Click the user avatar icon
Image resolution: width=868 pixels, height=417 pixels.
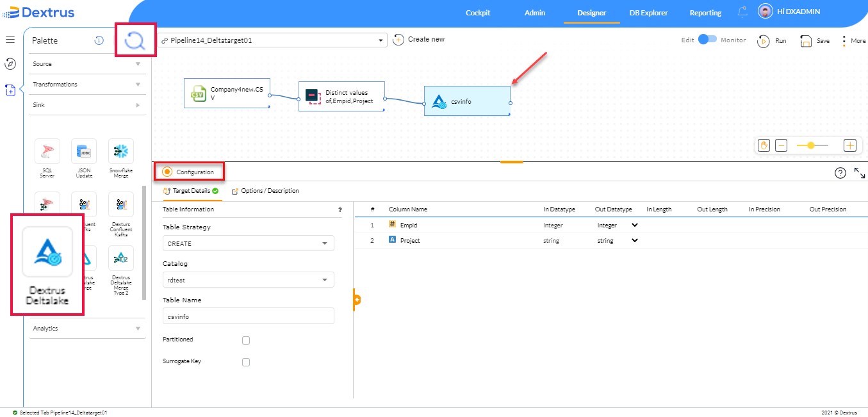coord(766,12)
